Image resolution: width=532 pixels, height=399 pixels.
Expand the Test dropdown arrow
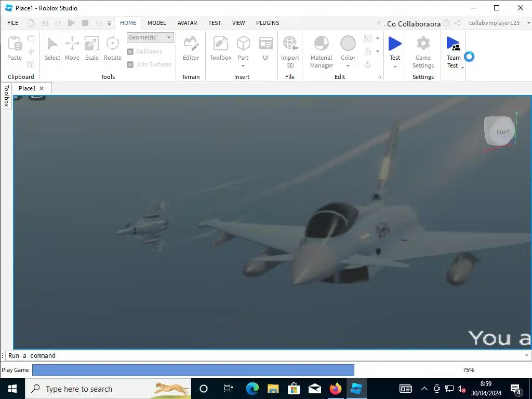point(395,66)
